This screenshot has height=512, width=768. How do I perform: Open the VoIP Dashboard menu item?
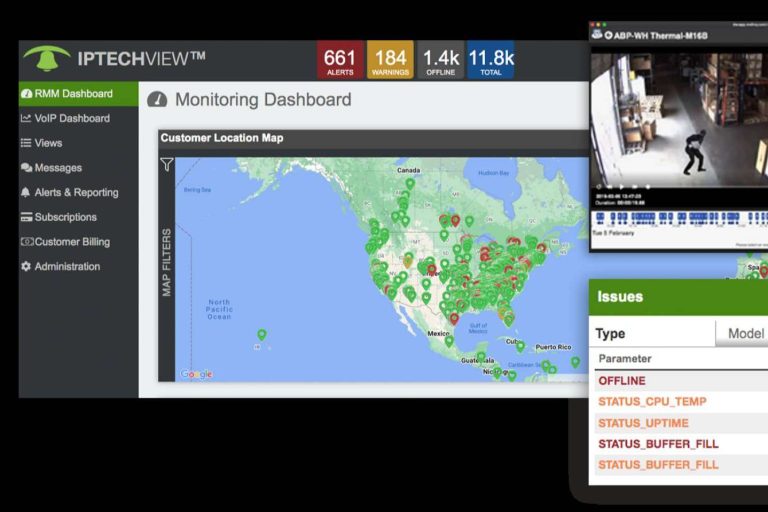pos(72,118)
